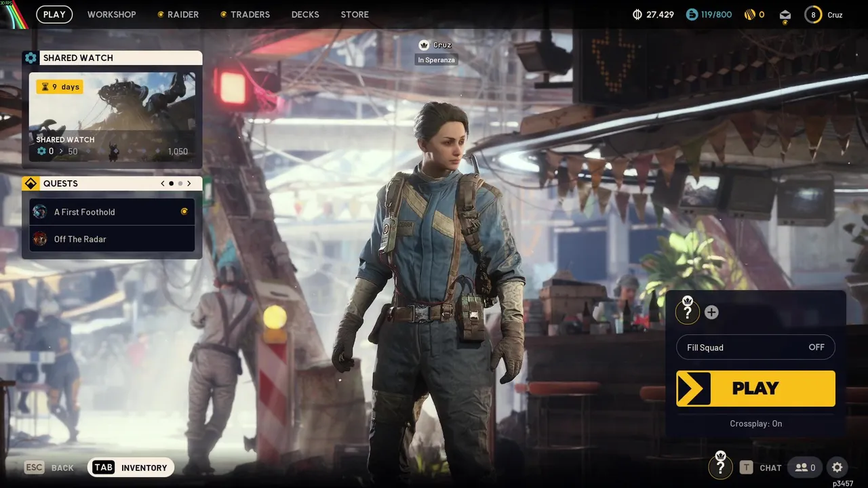Image resolution: width=868 pixels, height=488 pixels.
Task: Click the 1,050 reward value
Action: 178,151
